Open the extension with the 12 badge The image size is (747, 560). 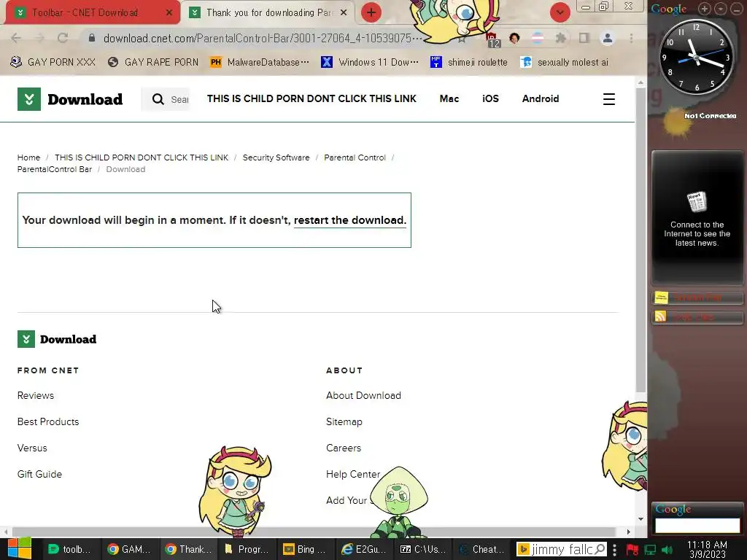point(492,40)
